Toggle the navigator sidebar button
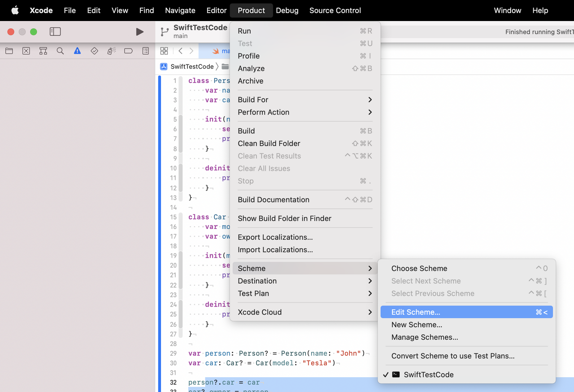The width and height of the screenshot is (574, 392). [x=55, y=32]
